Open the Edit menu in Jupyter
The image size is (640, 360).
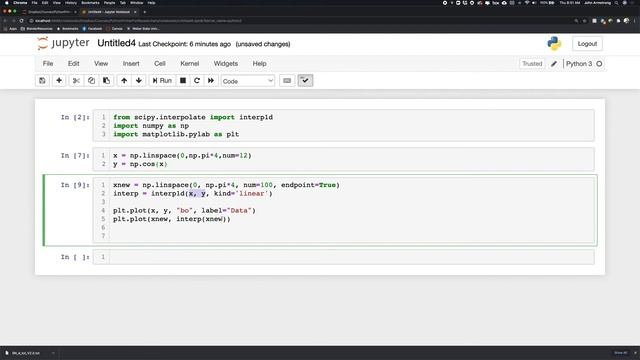(73, 64)
